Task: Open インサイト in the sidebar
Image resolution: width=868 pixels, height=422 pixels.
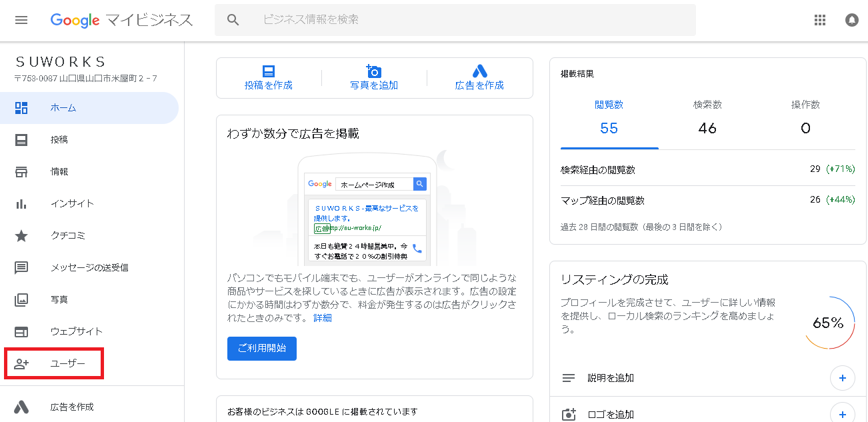Action: click(x=72, y=204)
